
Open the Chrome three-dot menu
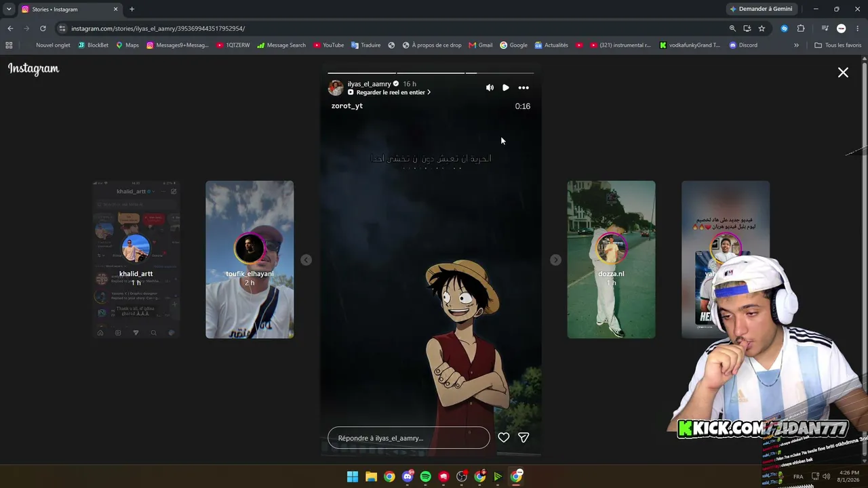[x=857, y=28]
